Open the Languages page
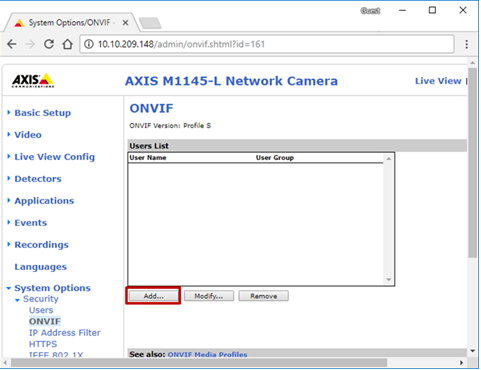The image size is (481, 370). click(x=40, y=267)
